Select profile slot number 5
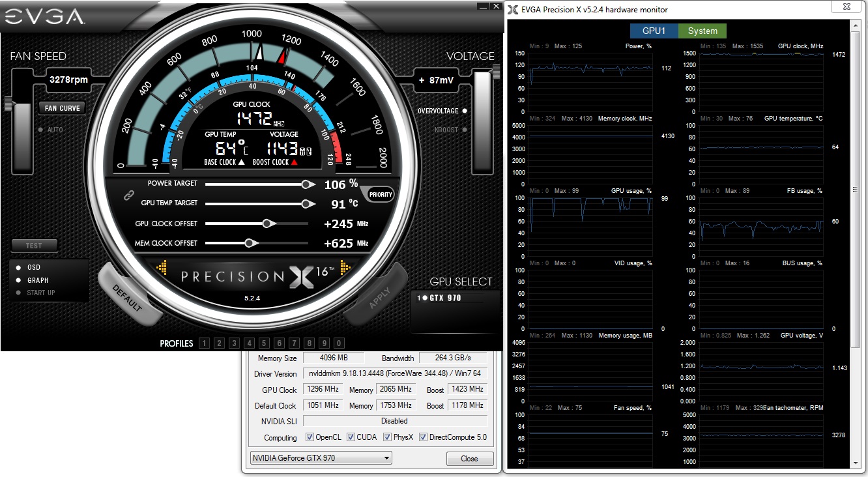Screen dimensions: 868x477 coord(264,343)
